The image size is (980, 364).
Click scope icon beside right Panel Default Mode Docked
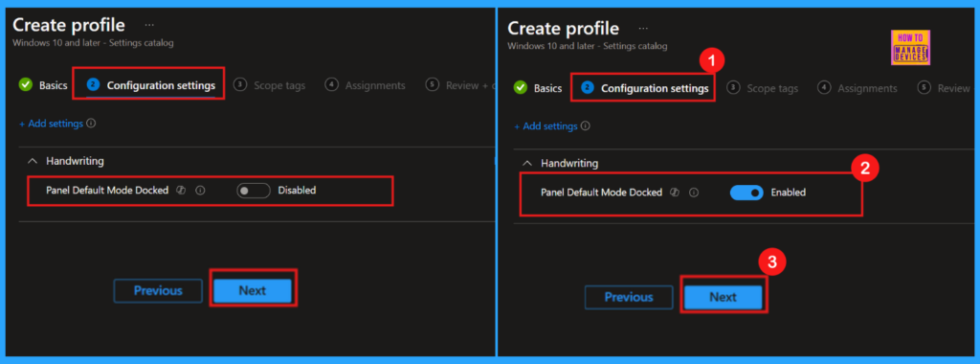point(675,193)
